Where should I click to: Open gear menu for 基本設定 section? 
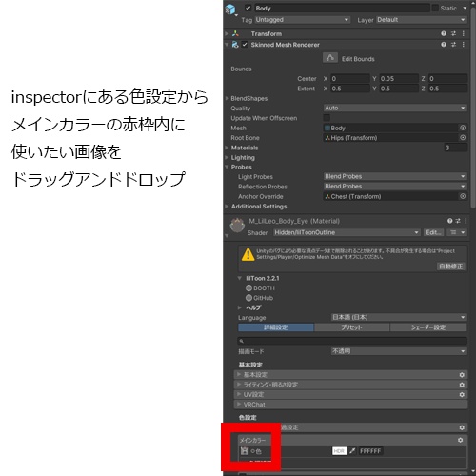point(462,375)
